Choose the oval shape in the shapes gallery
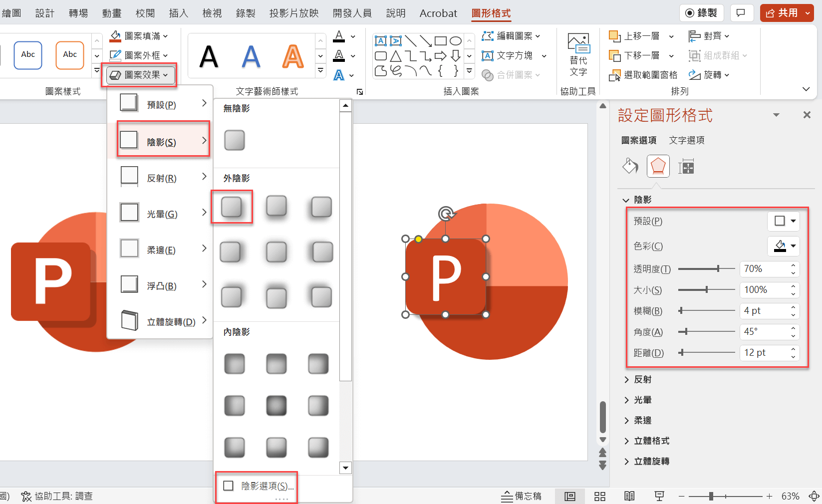This screenshot has height=504, width=822. pyautogui.click(x=456, y=41)
